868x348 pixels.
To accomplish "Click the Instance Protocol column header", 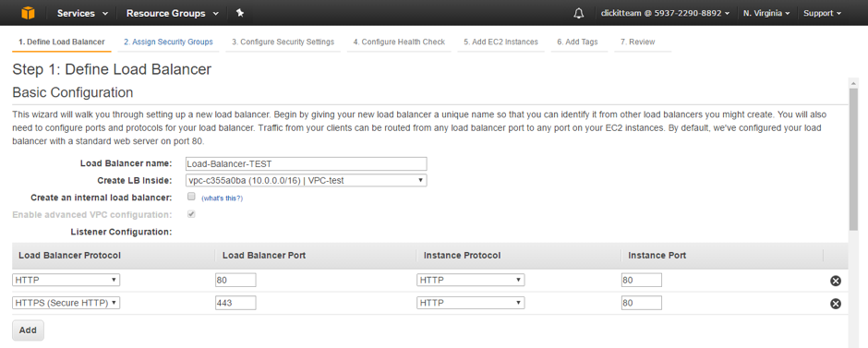I will tap(463, 256).
